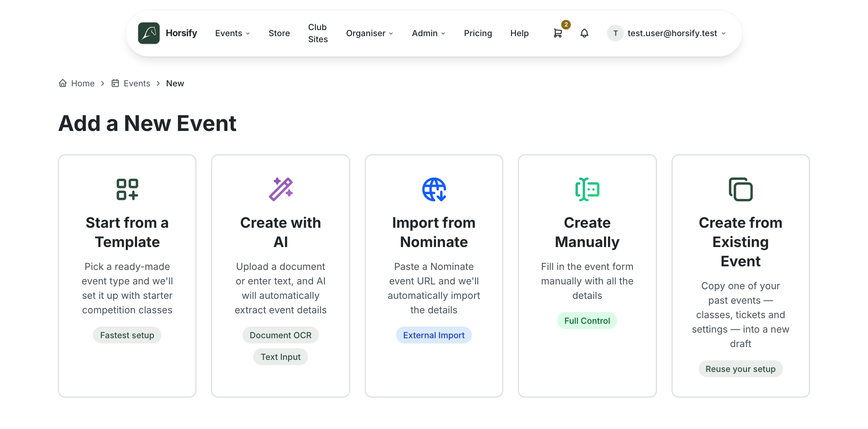Open the shopping cart icon

point(557,33)
